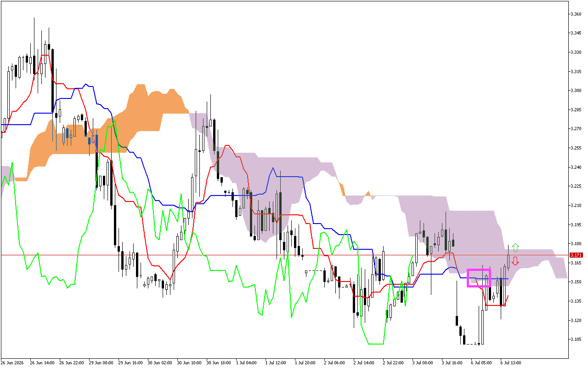Click the 3 Jul 08:00 time label

423,362
